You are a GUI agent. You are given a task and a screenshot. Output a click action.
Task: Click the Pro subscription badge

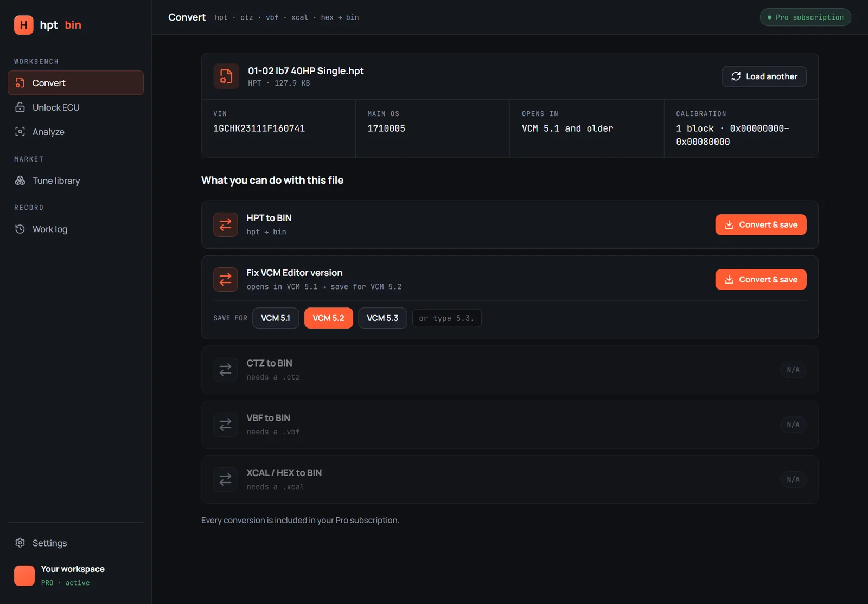point(806,17)
